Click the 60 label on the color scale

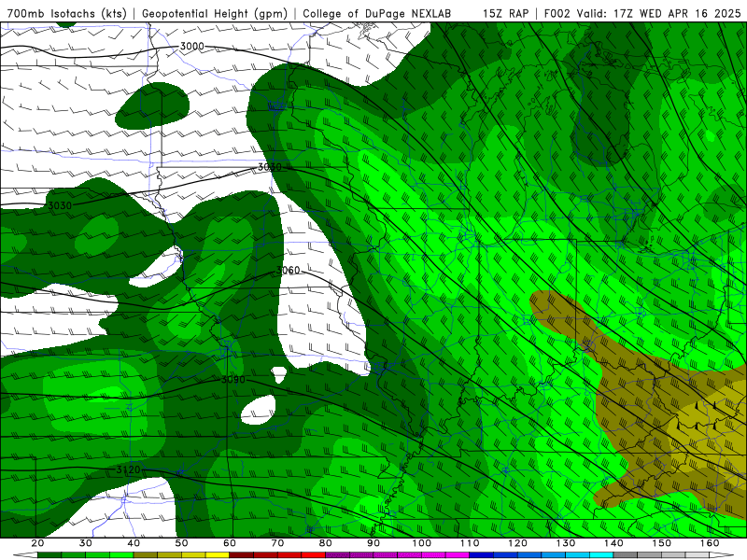coord(230,543)
